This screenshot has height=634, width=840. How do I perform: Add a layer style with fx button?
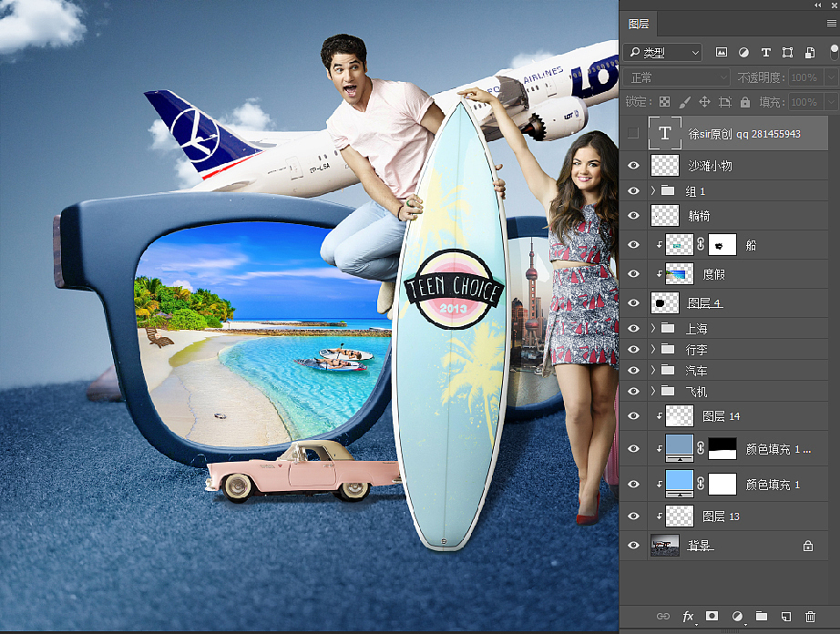click(x=689, y=617)
